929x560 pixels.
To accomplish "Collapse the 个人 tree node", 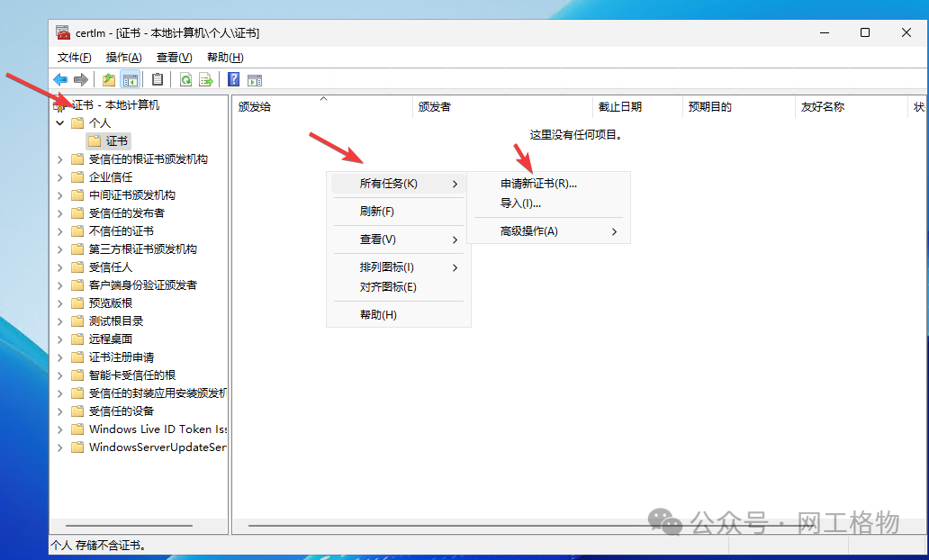I will click(x=59, y=122).
